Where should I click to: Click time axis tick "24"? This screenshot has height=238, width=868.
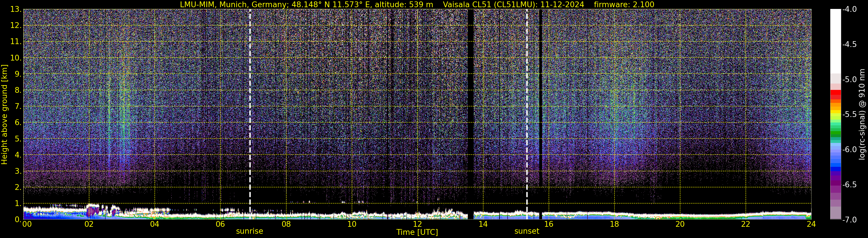click(811, 224)
